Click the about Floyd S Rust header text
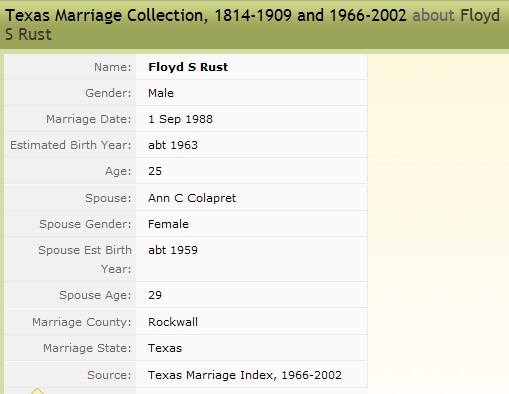509x394 pixels. pyautogui.click(x=252, y=25)
